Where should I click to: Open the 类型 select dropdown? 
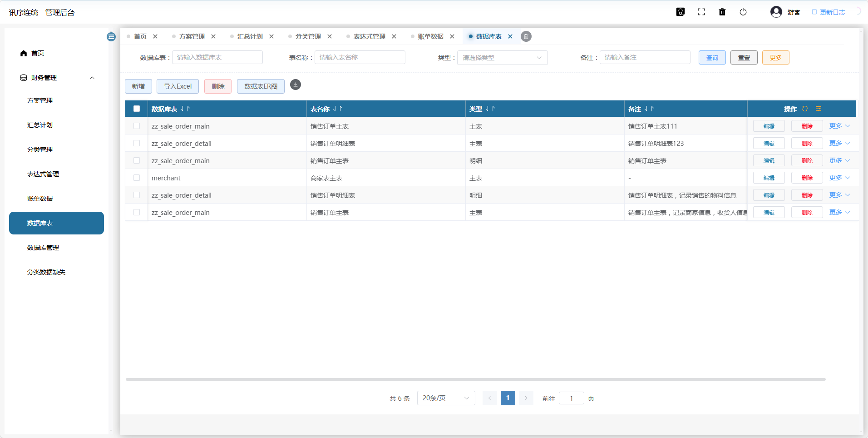(503, 58)
